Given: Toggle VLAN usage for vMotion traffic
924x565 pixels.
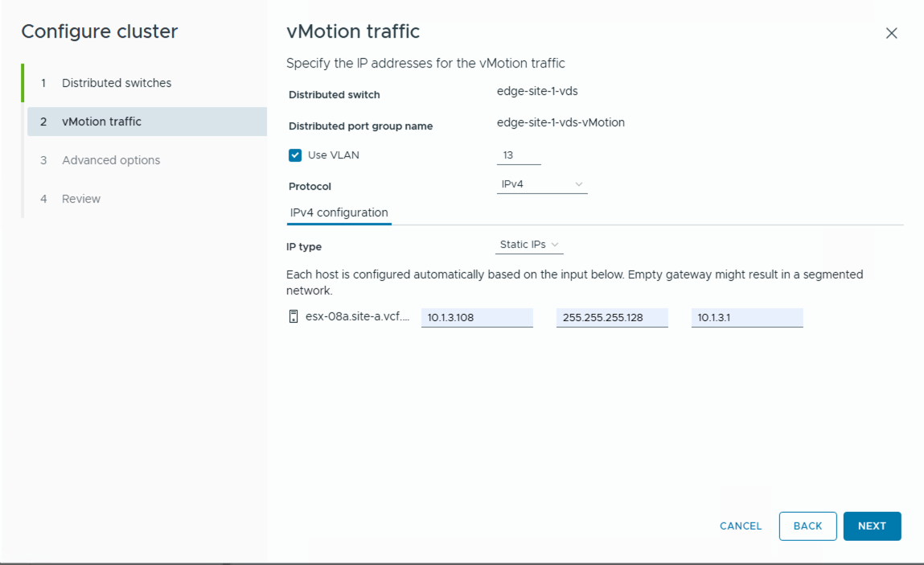Looking at the screenshot, I should point(295,155).
